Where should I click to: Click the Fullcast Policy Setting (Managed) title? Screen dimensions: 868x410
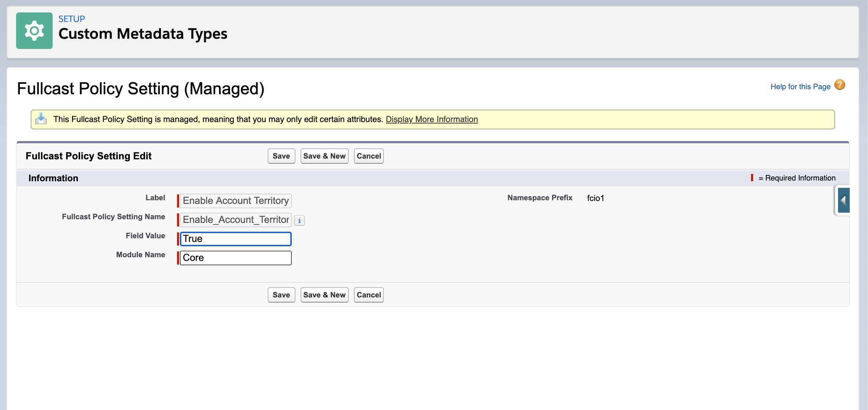click(x=141, y=89)
